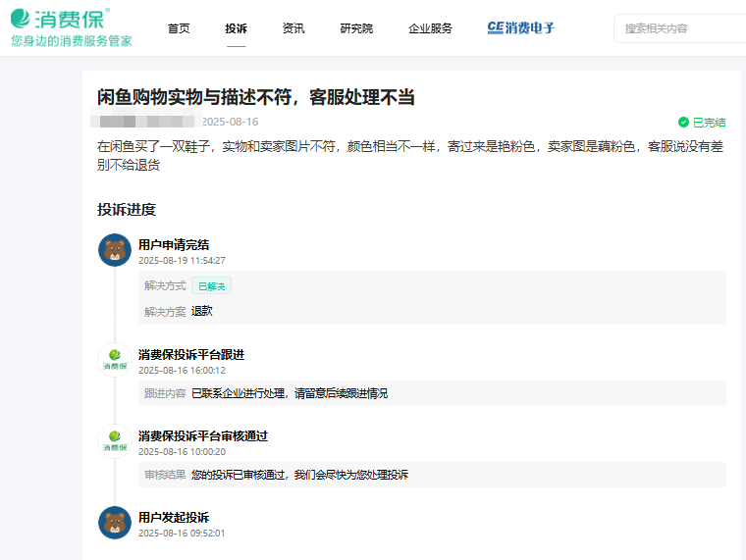
Task: Click the 解决方案 value 退款
Action: pyautogui.click(x=202, y=311)
